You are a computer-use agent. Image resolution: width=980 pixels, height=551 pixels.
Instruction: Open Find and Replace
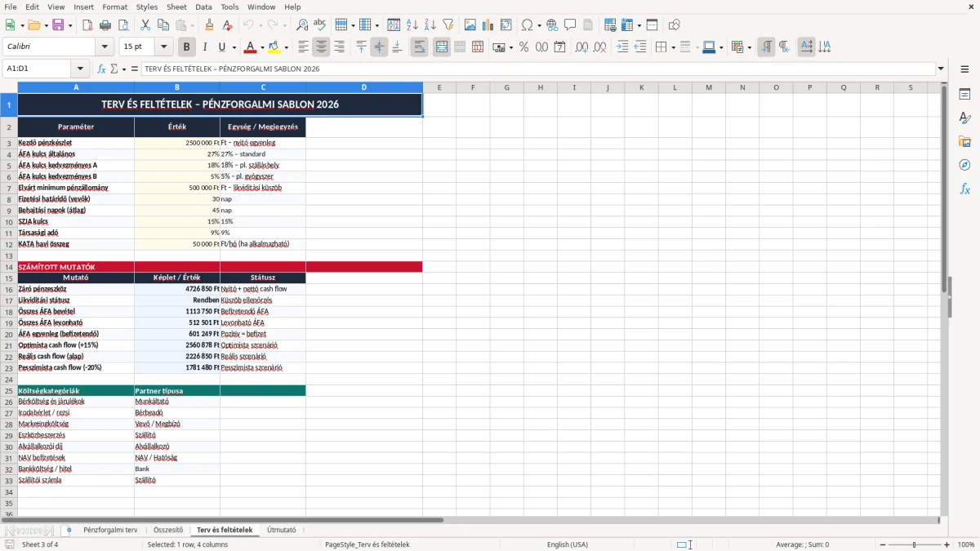(x=302, y=25)
